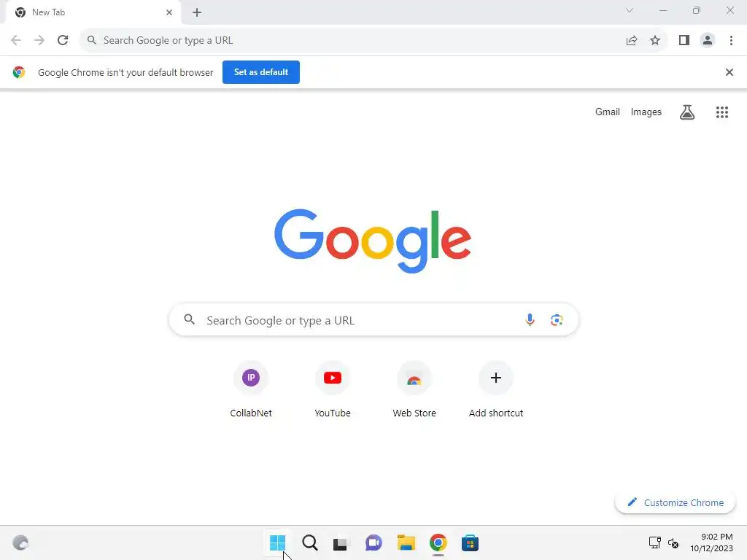Expand the tab search chevron

coord(630,10)
